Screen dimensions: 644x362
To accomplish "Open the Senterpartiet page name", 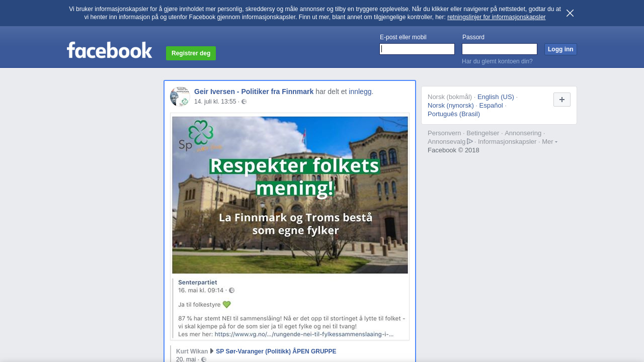I will (x=198, y=283).
